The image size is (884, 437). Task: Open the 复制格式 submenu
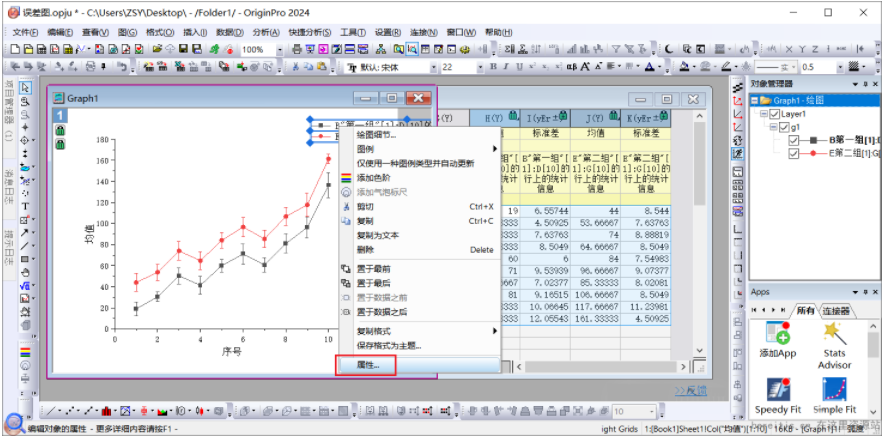click(419, 331)
